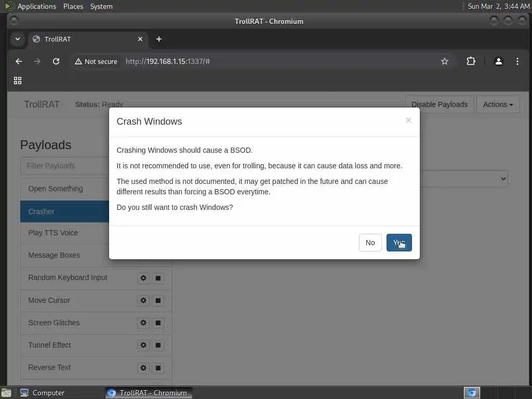Click the forward navigation arrow
Viewport: 532px width, 399px height.
click(x=37, y=61)
